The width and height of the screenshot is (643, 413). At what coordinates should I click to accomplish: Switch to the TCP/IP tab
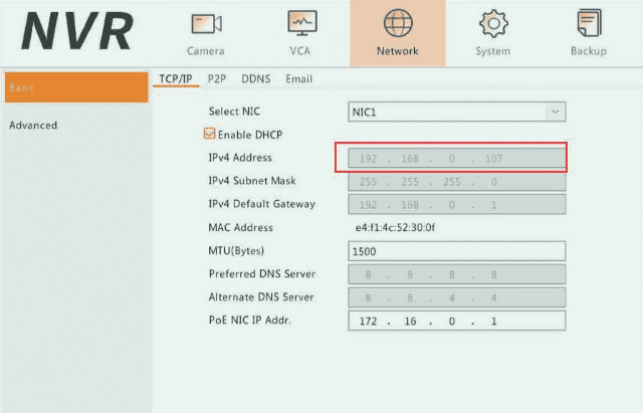[175, 79]
